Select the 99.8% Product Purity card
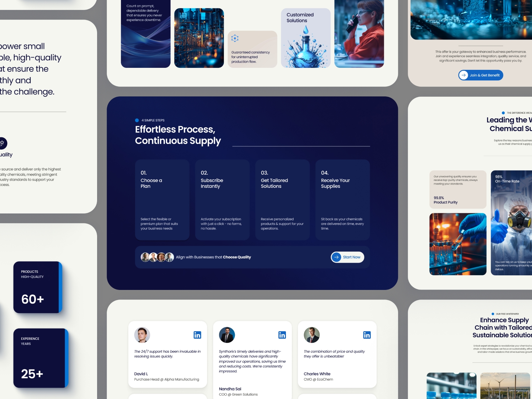 [458, 190]
